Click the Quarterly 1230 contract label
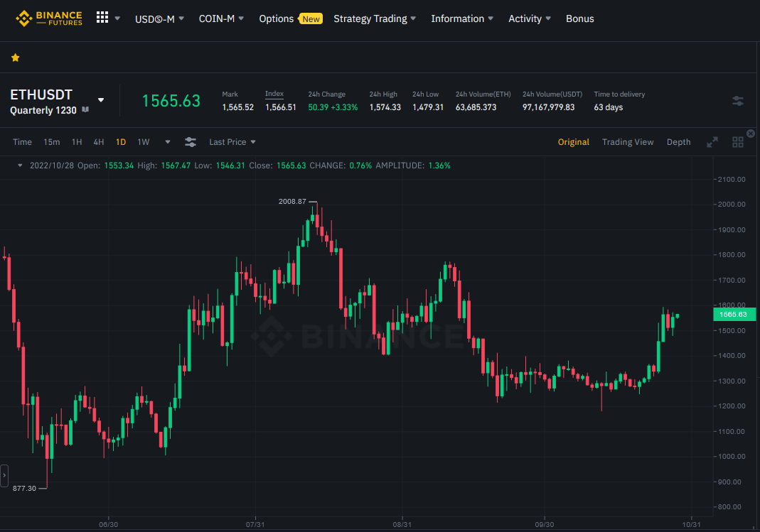Image resolution: width=760 pixels, height=532 pixels. click(x=43, y=110)
